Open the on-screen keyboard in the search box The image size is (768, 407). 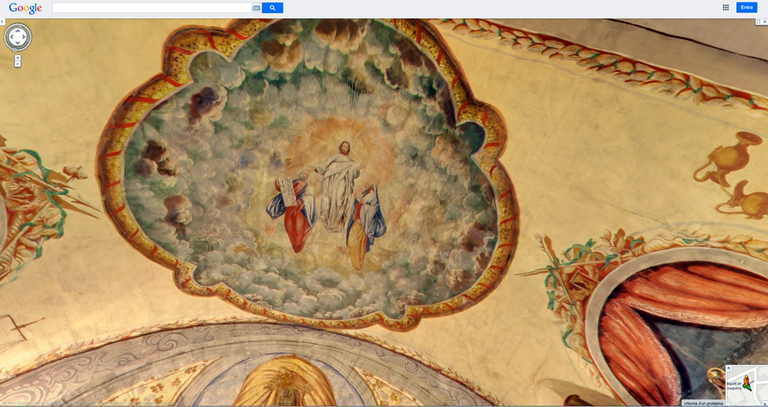coord(256,8)
